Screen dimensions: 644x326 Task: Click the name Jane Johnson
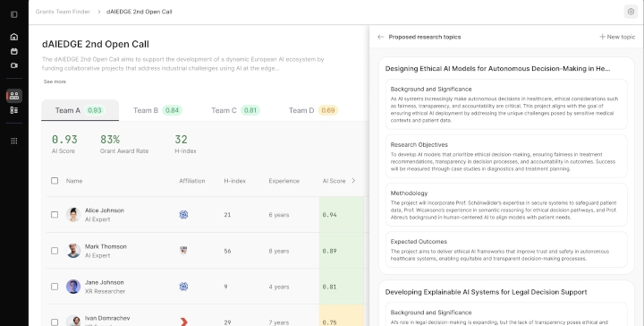pos(105,282)
